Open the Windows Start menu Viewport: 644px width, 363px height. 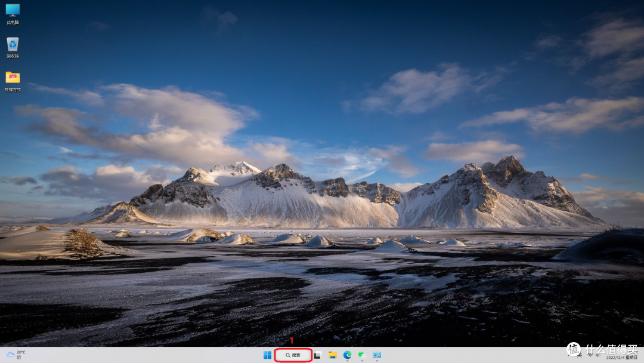point(267,355)
